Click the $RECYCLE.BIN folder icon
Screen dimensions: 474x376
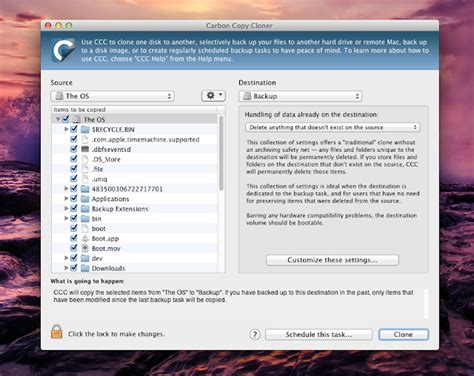[x=85, y=129]
